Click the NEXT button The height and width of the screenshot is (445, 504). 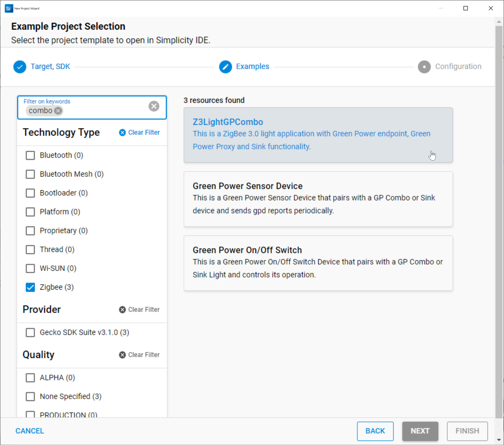420,431
